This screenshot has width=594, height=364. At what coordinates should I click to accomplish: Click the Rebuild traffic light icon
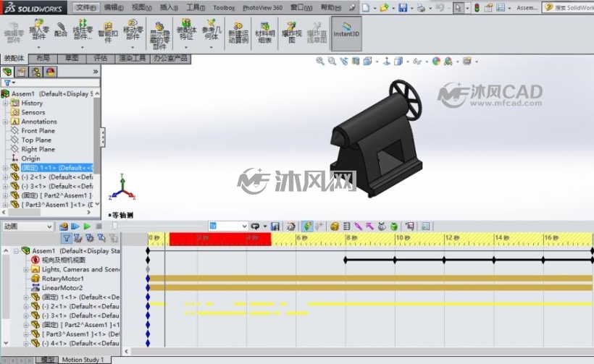coord(477,7)
